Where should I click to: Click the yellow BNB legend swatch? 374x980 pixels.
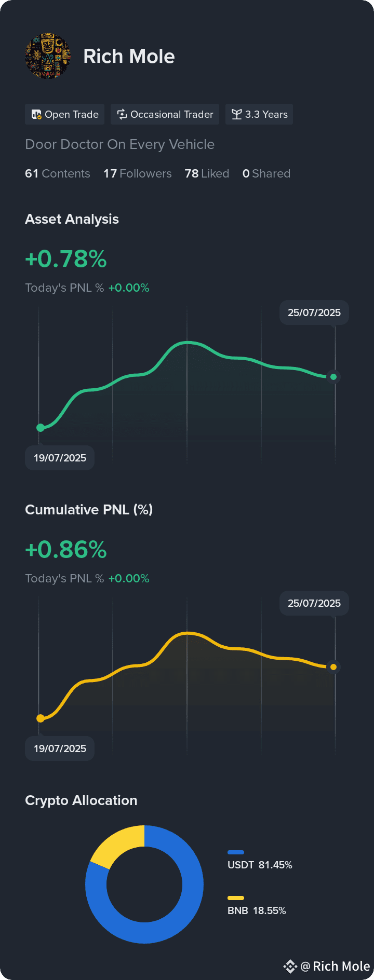236,898
